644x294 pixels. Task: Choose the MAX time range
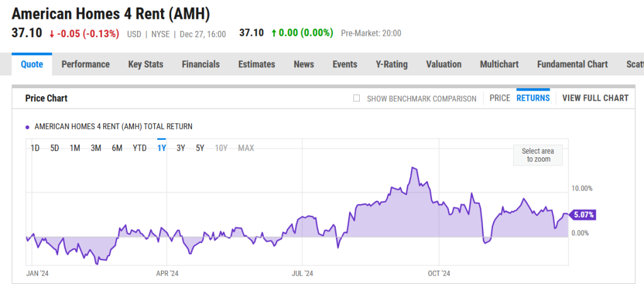[x=246, y=148]
